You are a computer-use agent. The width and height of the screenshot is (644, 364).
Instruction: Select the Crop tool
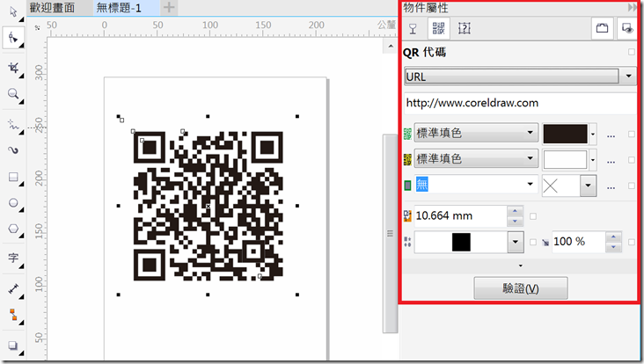(12, 68)
